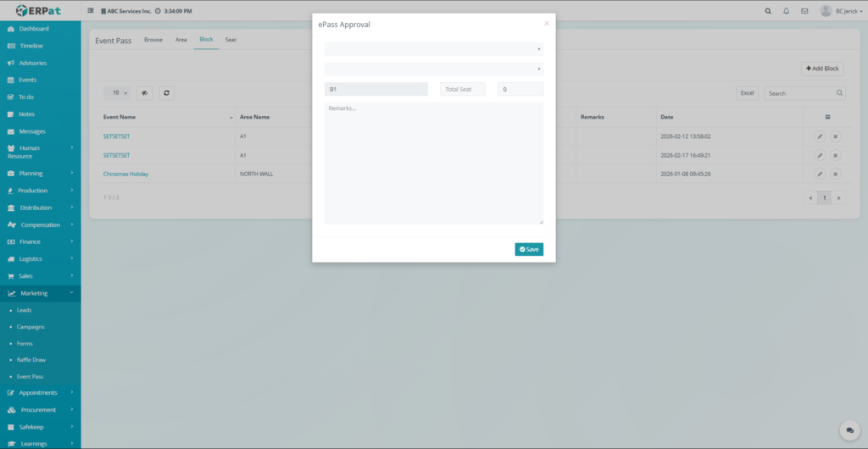Expand the Learnings menu
This screenshot has height=449, width=868.
coord(40,443)
